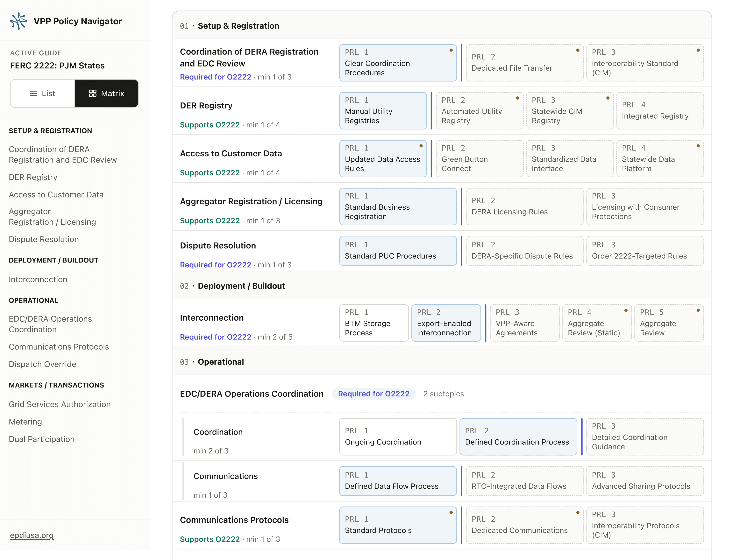Screen dimensions: 747x560
Task: Select Standard Business Registration card
Action: pos(398,206)
